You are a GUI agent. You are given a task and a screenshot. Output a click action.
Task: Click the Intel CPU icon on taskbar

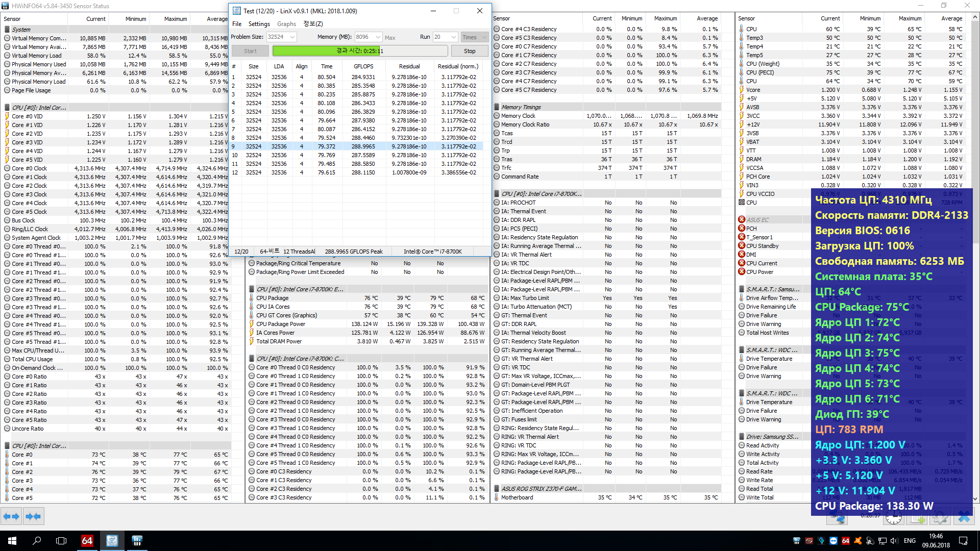[112, 541]
